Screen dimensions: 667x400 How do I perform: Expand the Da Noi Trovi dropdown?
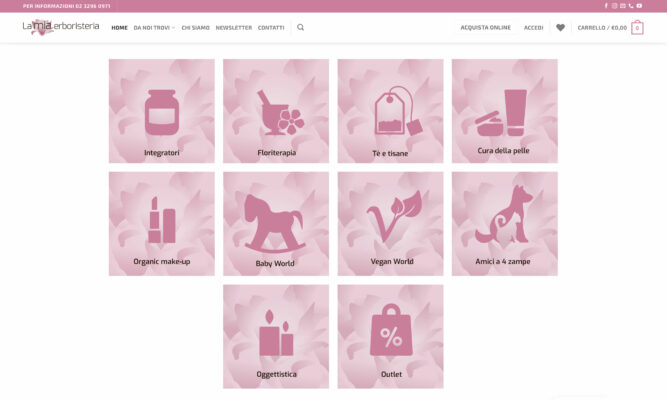tap(154, 28)
